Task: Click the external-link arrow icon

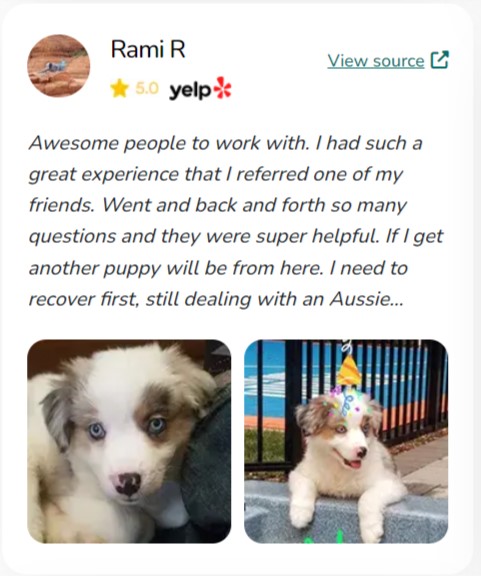Action: (x=440, y=60)
